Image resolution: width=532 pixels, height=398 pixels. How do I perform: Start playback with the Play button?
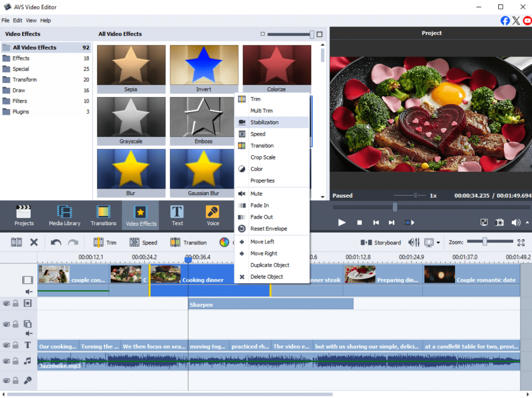click(342, 222)
